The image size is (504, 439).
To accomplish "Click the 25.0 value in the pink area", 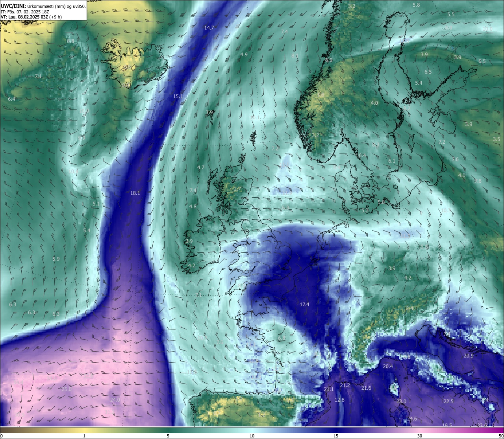I will [x=67, y=389].
